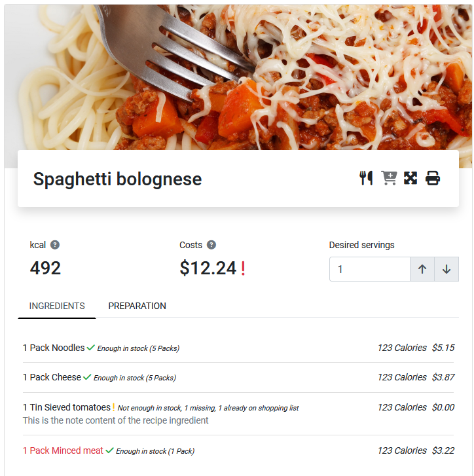Switch to the Ingredients tab
This screenshot has height=476, width=474.
coord(57,306)
